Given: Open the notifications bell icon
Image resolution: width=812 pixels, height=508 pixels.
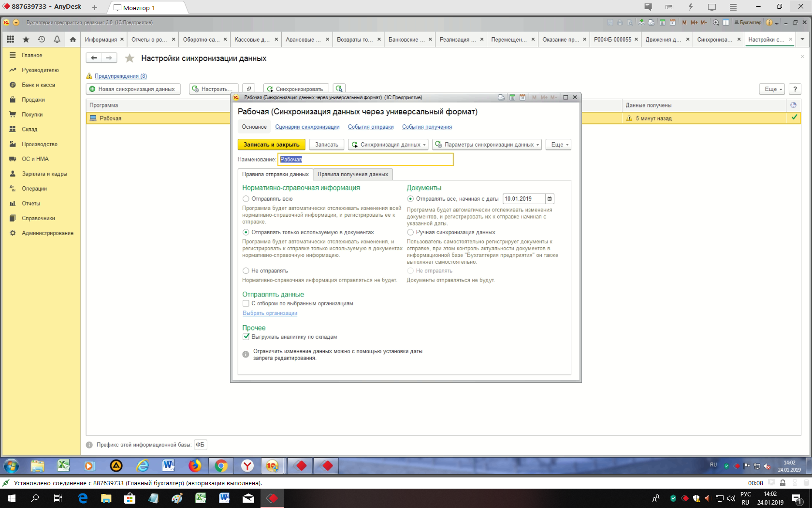Looking at the screenshot, I should point(57,39).
